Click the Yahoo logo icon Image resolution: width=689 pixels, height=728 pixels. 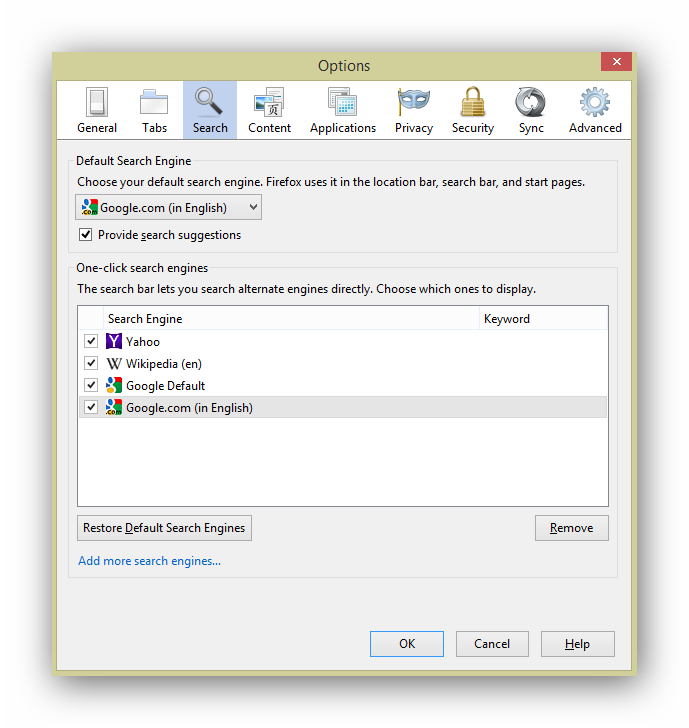coord(114,341)
